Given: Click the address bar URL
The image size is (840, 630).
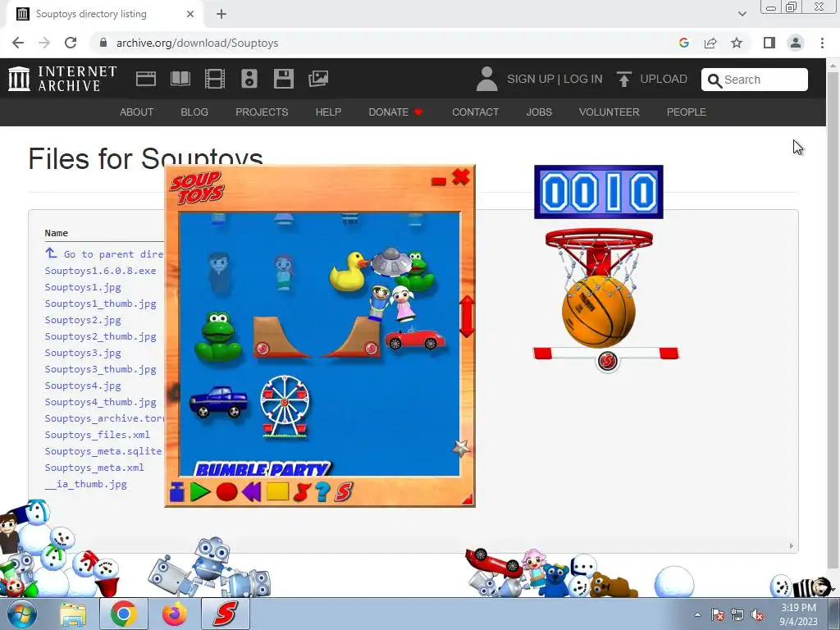Looking at the screenshot, I should pos(197,43).
